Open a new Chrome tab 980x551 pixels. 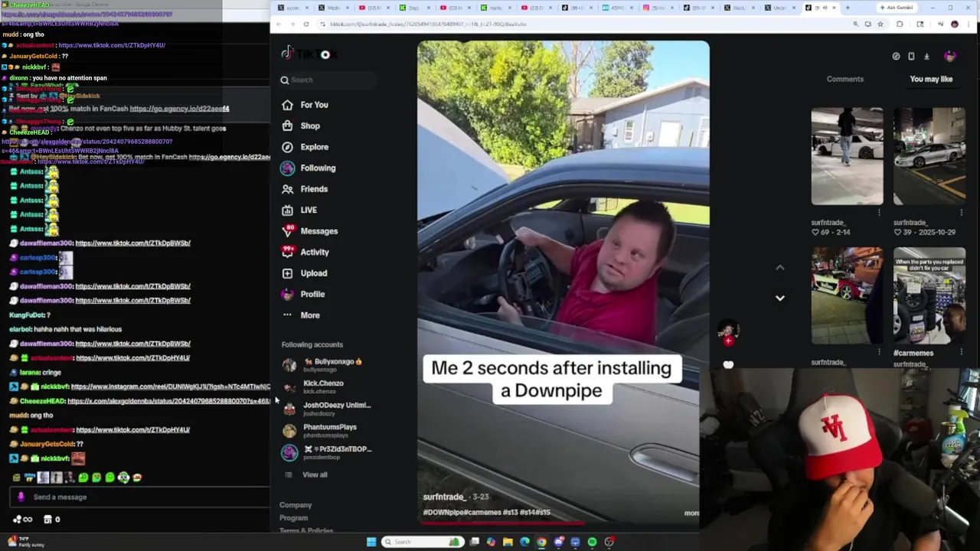[847, 8]
